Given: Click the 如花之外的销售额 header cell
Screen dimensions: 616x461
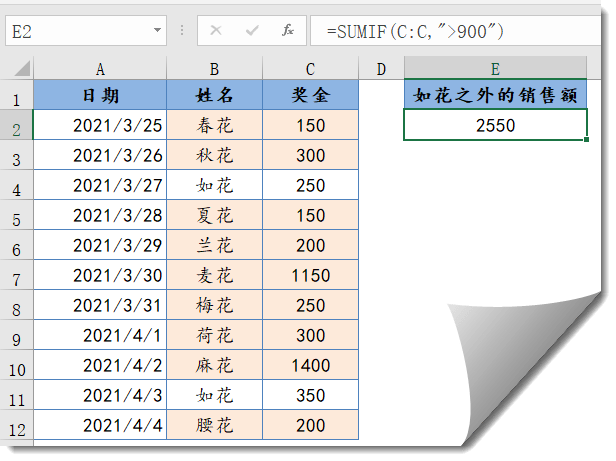Looking at the screenshot, I should point(495,96).
